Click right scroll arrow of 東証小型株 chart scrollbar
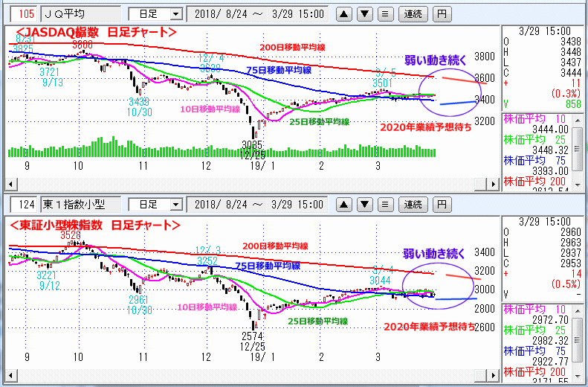 pos(493,375)
